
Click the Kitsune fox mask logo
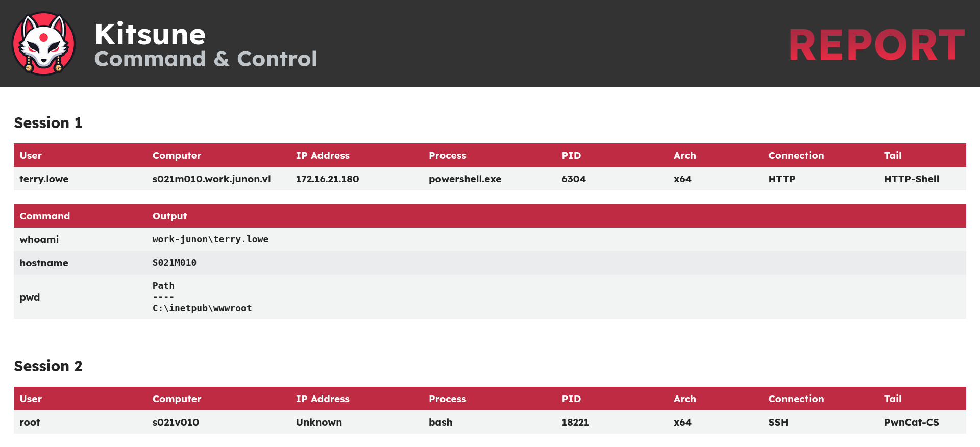[44, 44]
